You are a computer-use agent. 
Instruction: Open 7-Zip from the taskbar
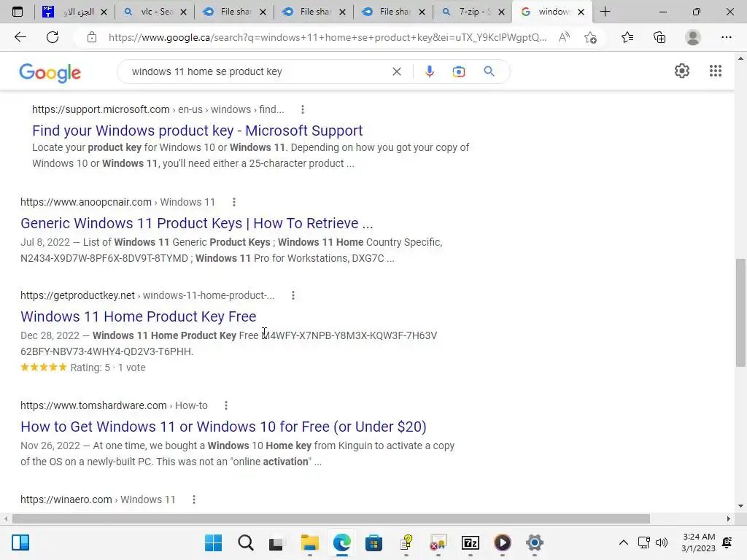click(471, 542)
